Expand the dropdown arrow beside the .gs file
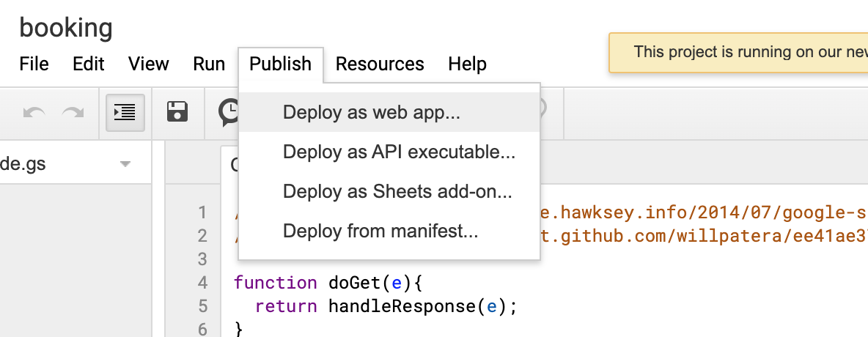This screenshot has height=337, width=868. pos(125,164)
